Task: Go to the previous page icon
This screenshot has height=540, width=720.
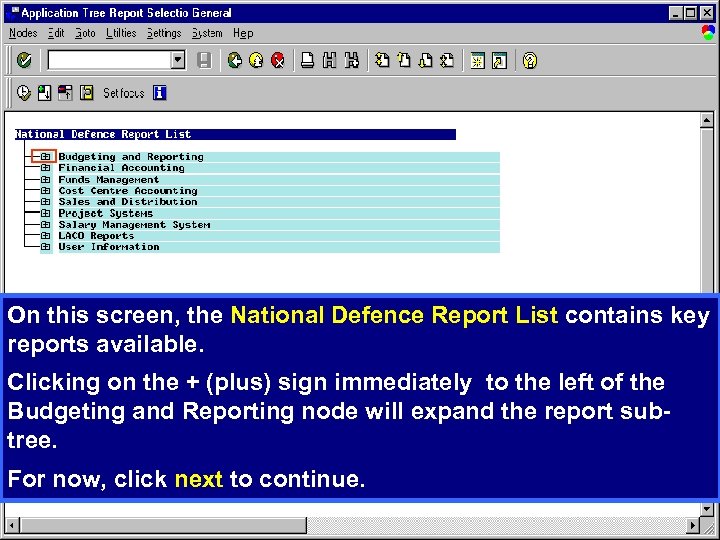Action: click(x=404, y=60)
